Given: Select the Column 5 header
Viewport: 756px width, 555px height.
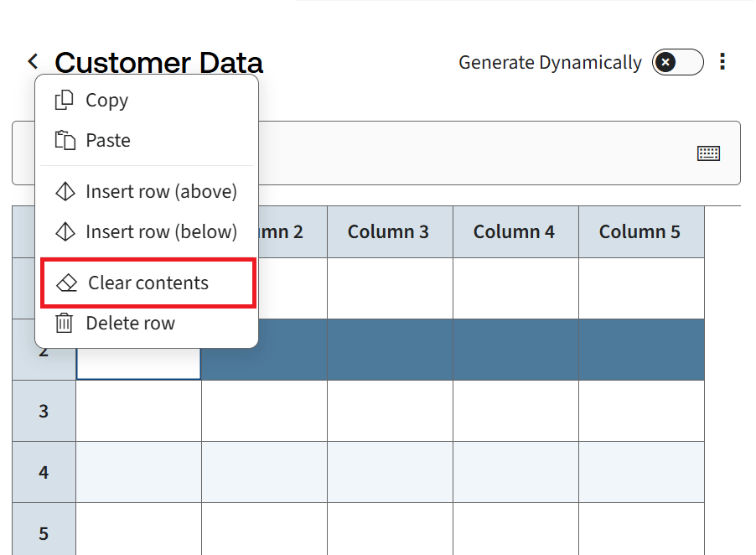Looking at the screenshot, I should 640,232.
